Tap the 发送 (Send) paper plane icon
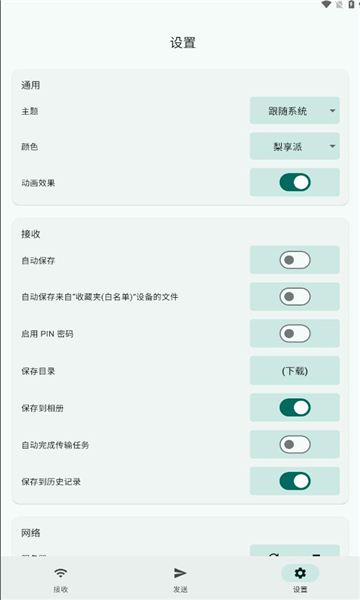Screen dimensions: 360x600 tap(180, 573)
